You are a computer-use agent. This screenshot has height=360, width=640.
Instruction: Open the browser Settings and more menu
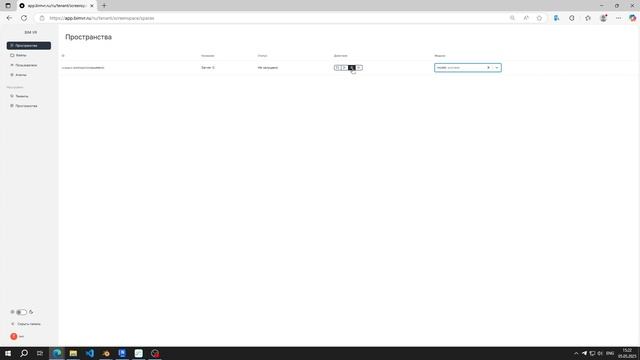click(x=618, y=18)
